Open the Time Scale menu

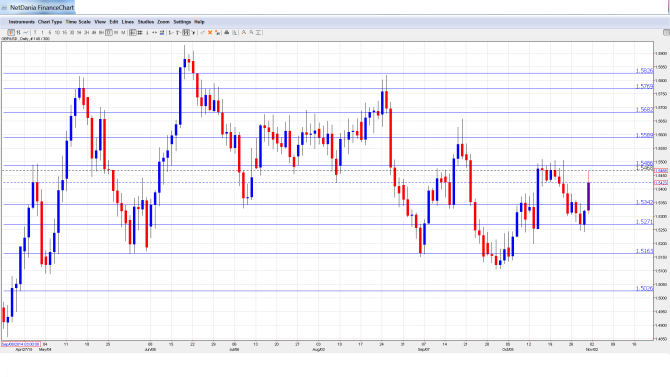pos(78,22)
